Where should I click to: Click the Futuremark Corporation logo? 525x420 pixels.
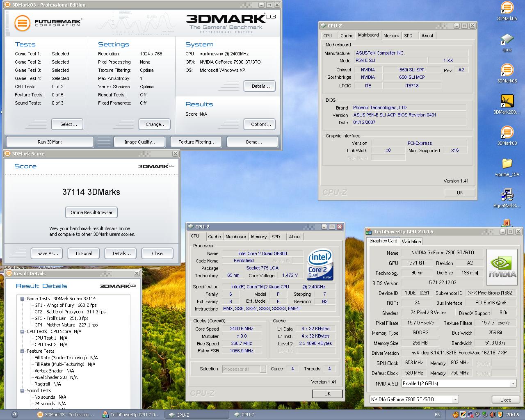click(48, 23)
